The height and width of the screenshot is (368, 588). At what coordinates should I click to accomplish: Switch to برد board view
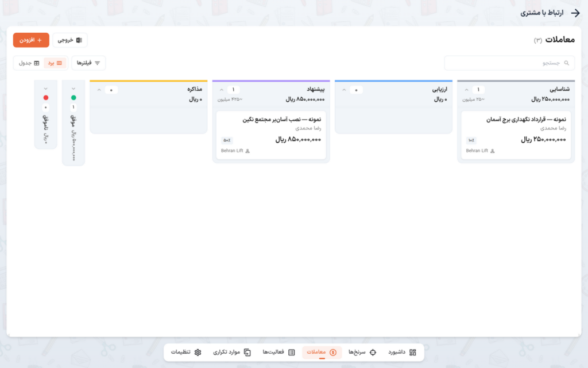(55, 63)
